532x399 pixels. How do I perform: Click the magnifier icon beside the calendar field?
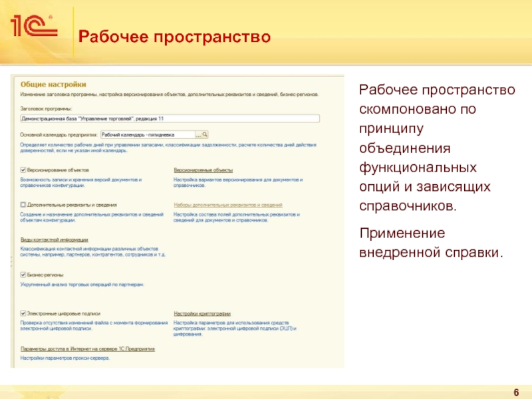pos(205,134)
